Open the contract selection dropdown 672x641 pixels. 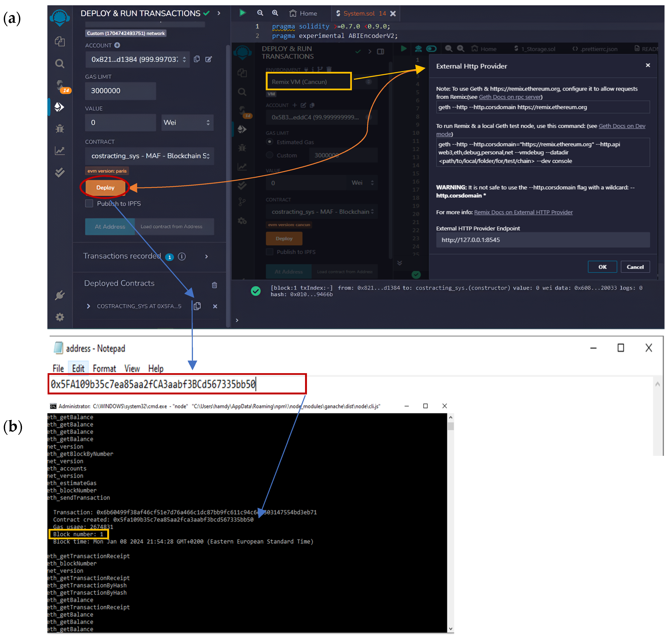150,156
